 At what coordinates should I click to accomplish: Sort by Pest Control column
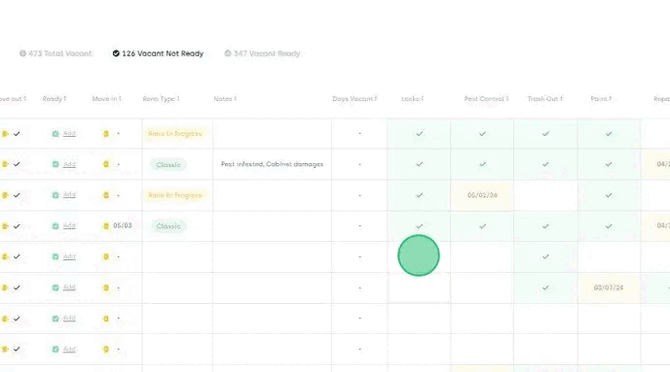(x=486, y=99)
